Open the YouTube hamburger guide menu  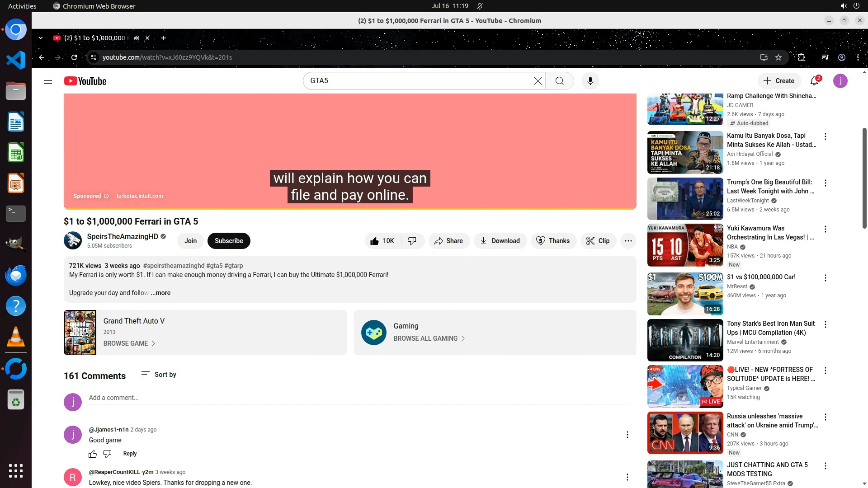pyautogui.click(x=48, y=81)
